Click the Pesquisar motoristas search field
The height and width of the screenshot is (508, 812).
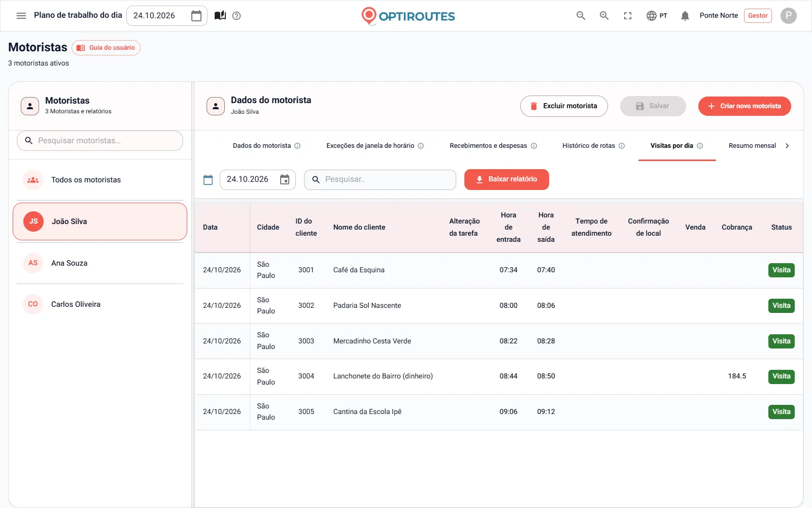[x=100, y=141]
